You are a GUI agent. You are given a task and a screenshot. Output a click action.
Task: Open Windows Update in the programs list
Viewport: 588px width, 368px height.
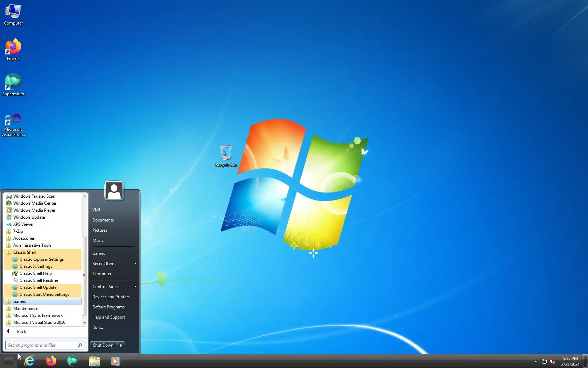pos(43,217)
